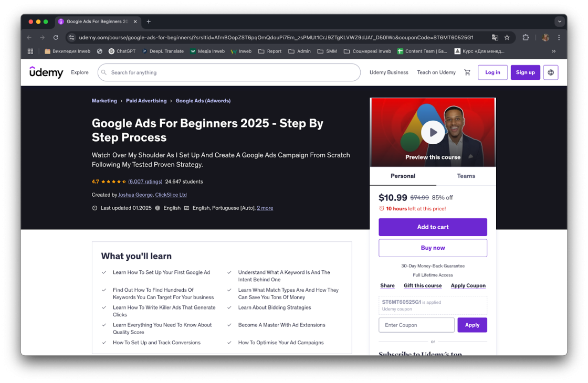Open the browser extensions puzzle icon
The width and height of the screenshot is (588, 383).
526,37
